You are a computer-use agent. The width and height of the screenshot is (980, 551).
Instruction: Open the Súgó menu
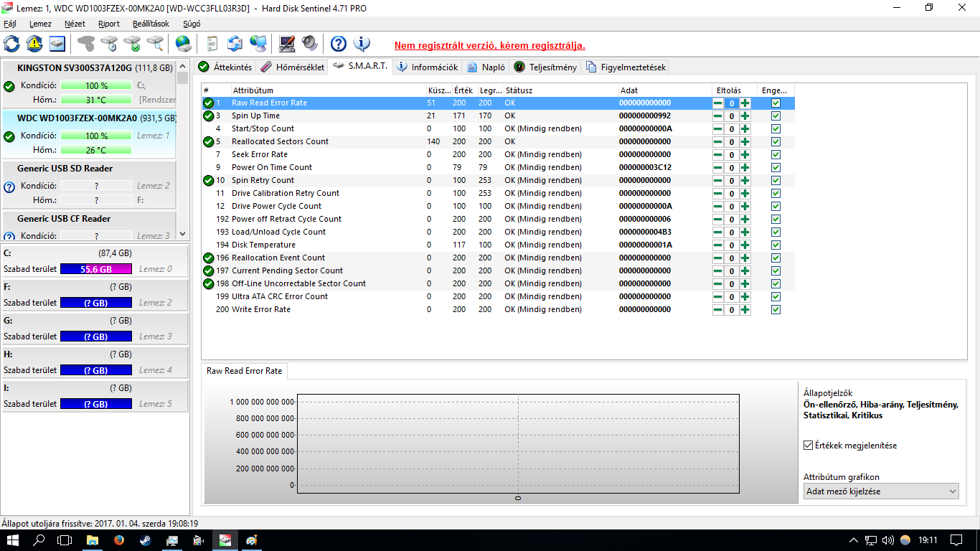[192, 24]
